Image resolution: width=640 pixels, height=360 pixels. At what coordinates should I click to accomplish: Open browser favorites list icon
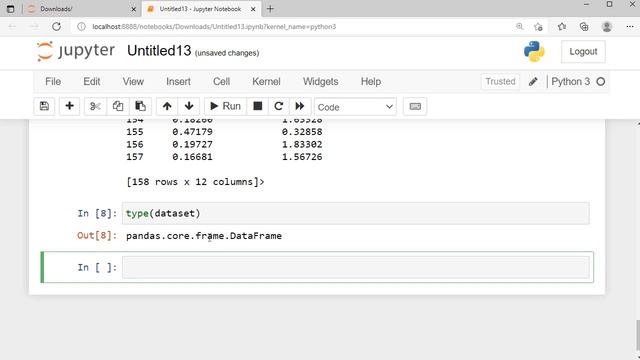(x=562, y=27)
